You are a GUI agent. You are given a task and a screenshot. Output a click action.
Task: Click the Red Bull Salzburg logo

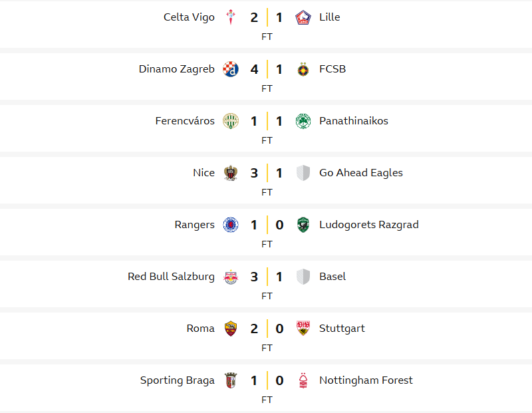tap(231, 277)
